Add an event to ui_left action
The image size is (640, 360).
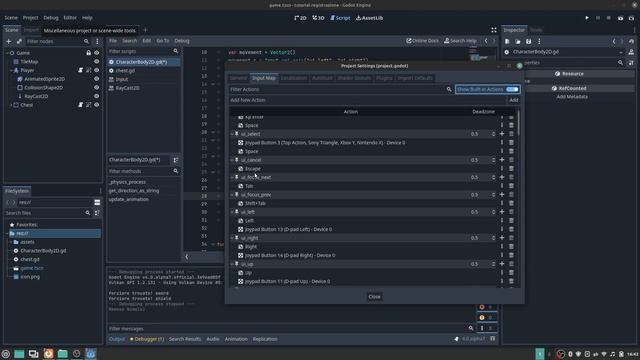(502, 212)
